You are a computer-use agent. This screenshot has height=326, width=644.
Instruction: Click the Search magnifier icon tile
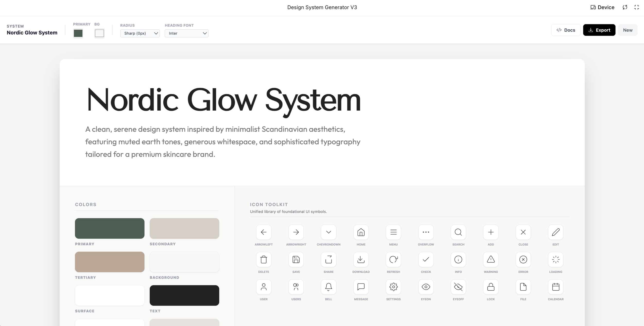click(x=458, y=232)
